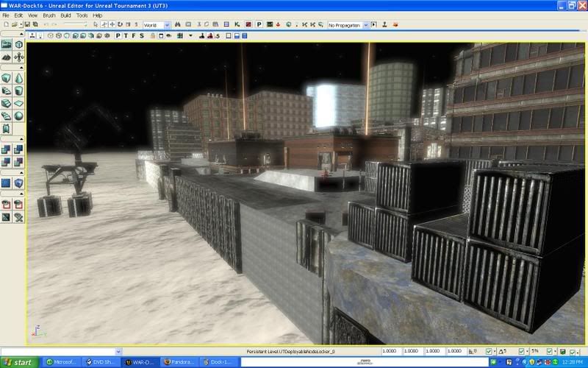Select the Linear Staircase brush builder
Screen dimensions: 588x368
[x=6, y=103]
